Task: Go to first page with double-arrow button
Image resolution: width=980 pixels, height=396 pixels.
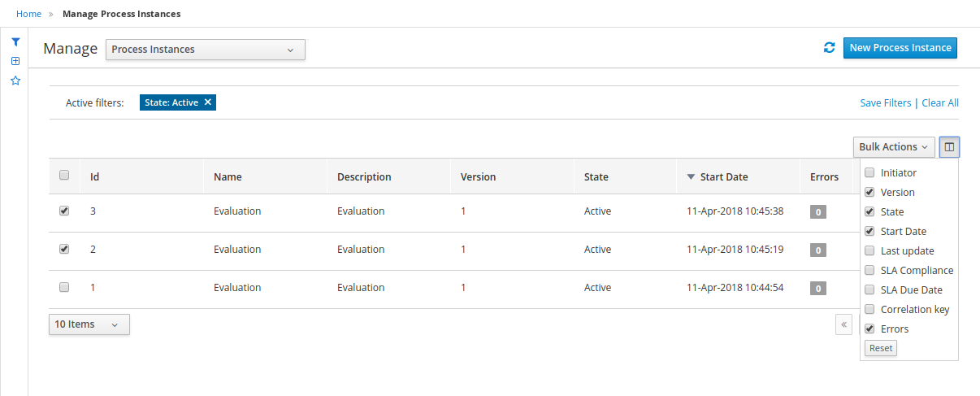Action: (844, 324)
